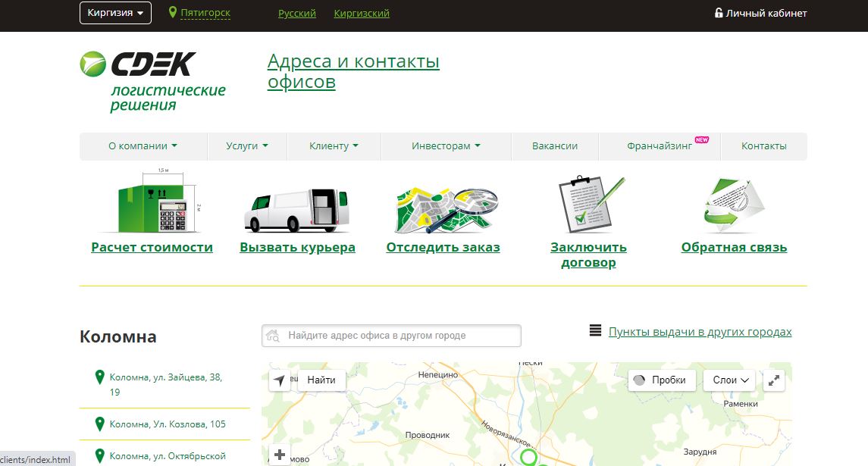Click the map geolocation arrow button

click(x=280, y=380)
